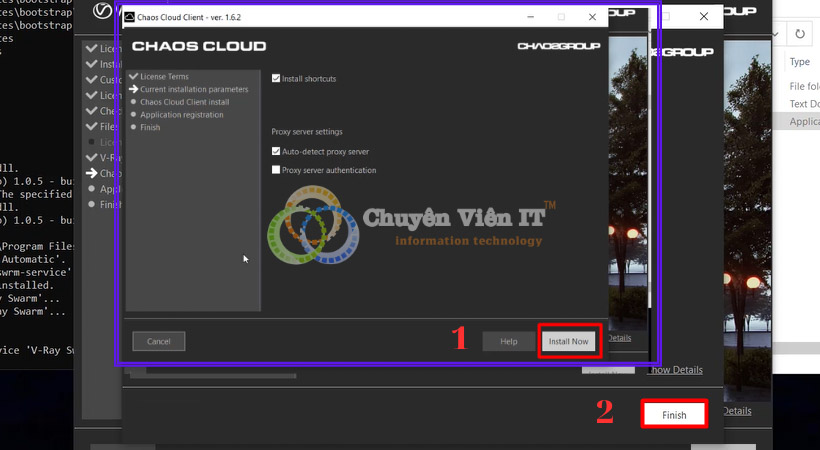Click the Cancel button in the installer
This screenshot has width=820, height=450.
tap(159, 341)
